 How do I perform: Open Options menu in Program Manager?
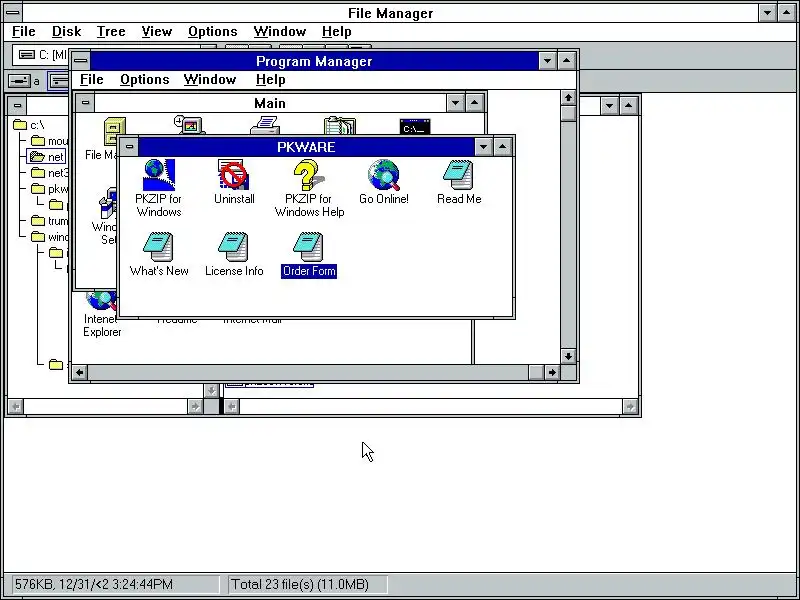point(144,80)
